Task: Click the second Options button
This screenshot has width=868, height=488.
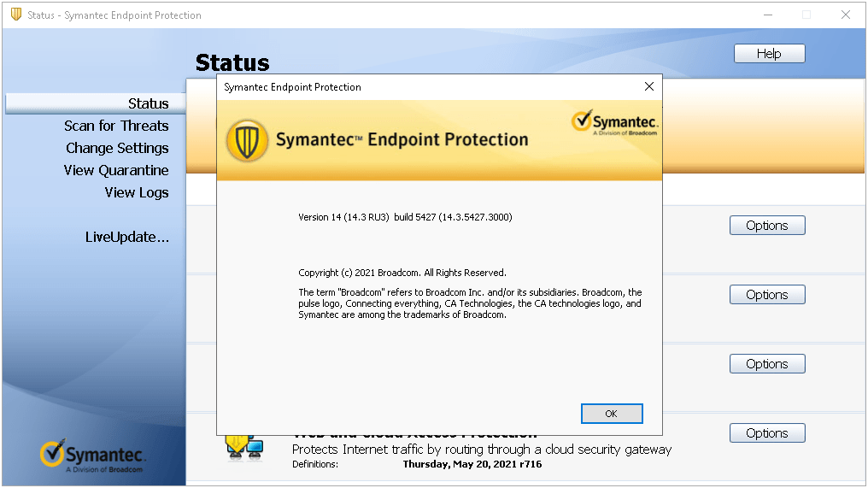Action: (766, 295)
